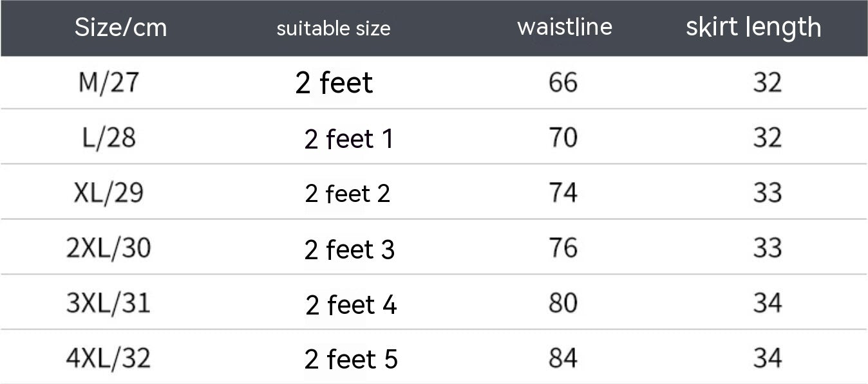Select the skirt length column header
Viewport: 868px width, 384px height.
(x=753, y=27)
